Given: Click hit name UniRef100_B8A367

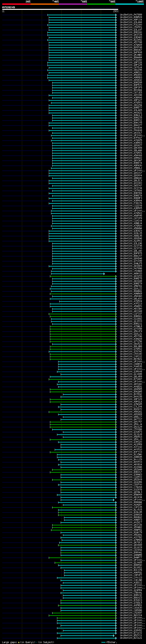Looking at the screenshot, I should 131,50.
